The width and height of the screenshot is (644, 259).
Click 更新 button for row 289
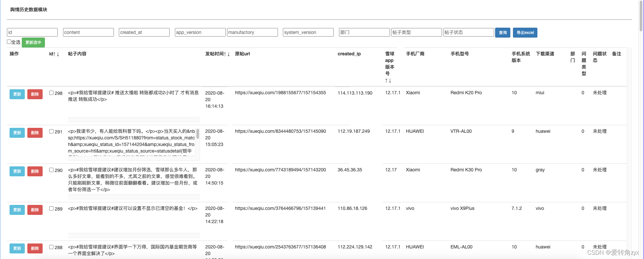point(17,210)
